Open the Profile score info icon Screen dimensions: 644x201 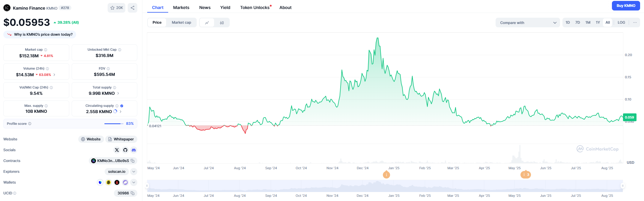[x=30, y=124]
